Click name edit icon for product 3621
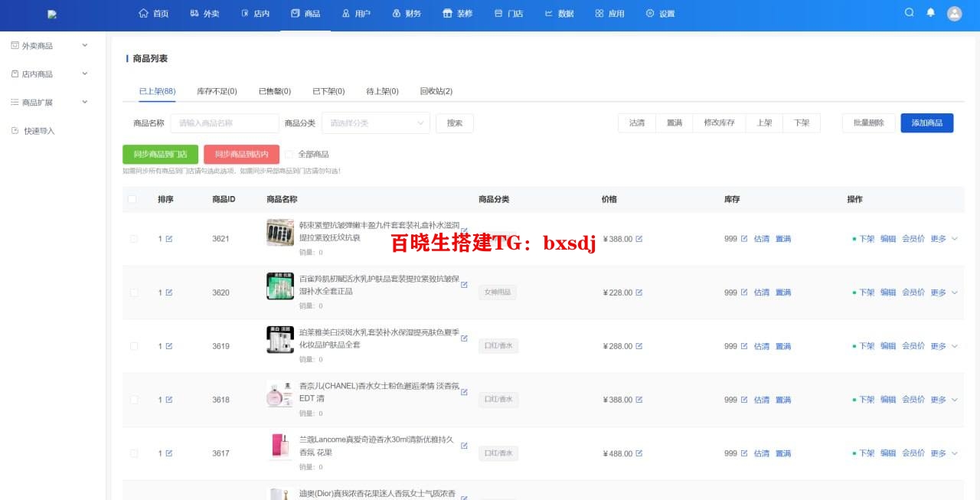The image size is (980, 500). (x=464, y=230)
